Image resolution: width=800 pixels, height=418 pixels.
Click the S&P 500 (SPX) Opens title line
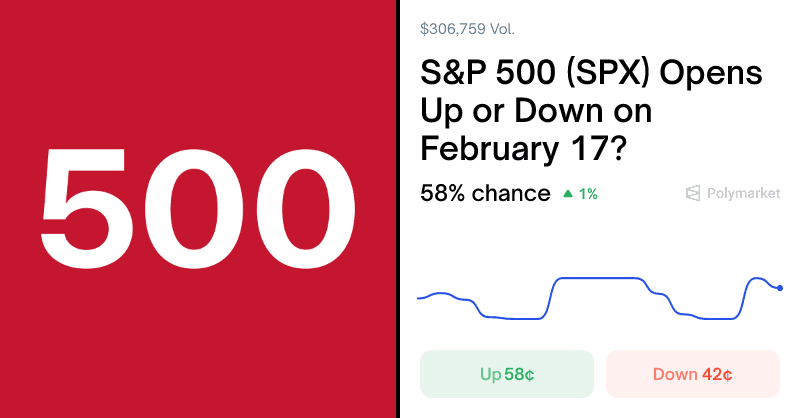[592, 74]
